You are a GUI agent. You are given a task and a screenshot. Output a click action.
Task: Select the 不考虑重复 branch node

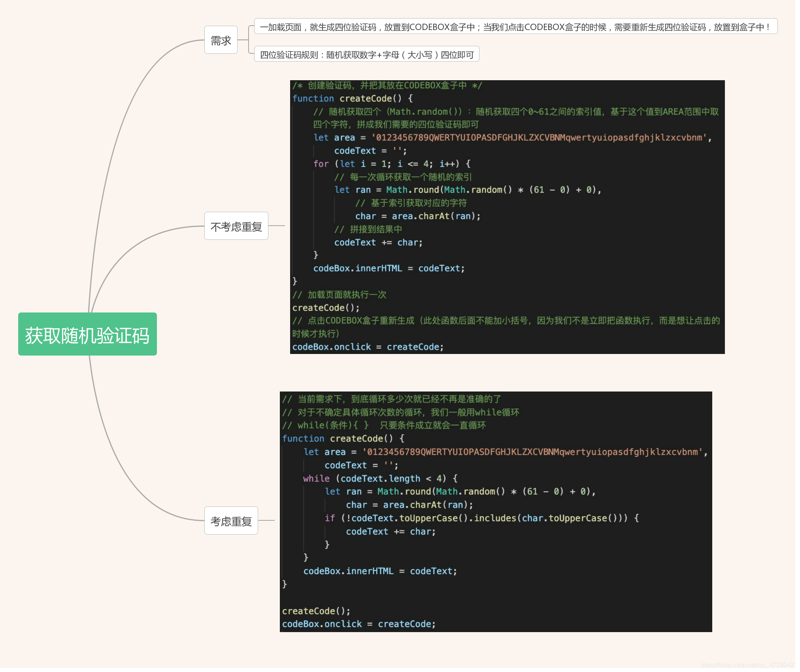click(x=236, y=226)
